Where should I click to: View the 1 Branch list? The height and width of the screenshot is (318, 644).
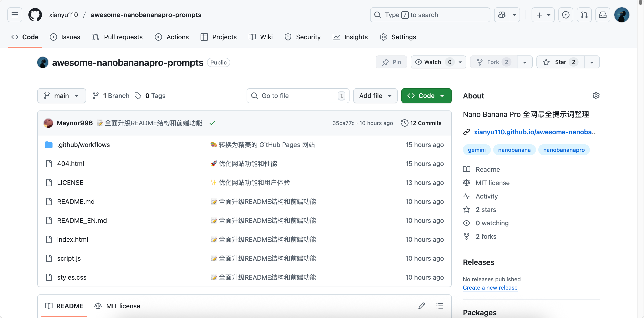coord(111,96)
